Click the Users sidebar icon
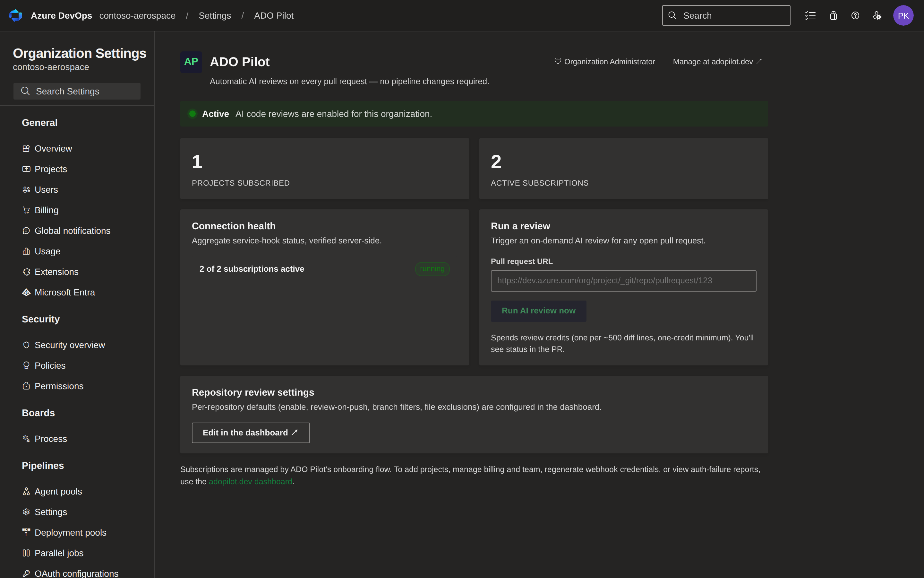Viewport: 924px width, 578px height. [x=26, y=189]
